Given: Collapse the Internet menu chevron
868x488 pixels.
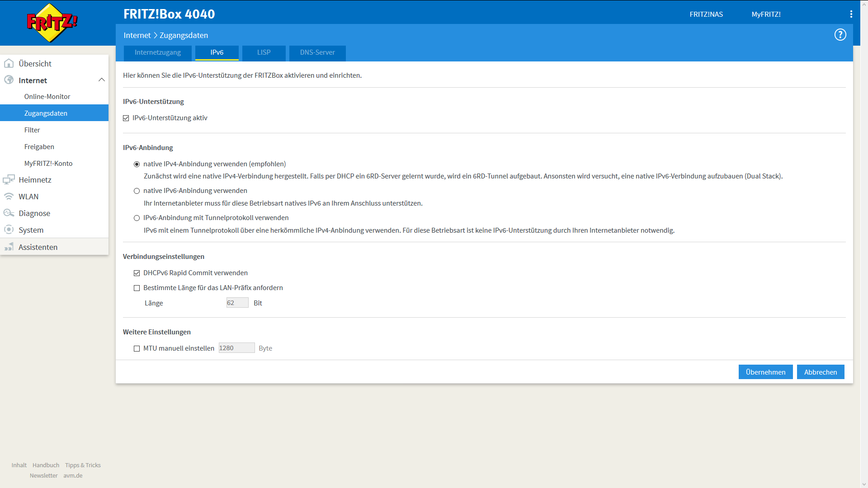Looking at the screenshot, I should click(101, 80).
